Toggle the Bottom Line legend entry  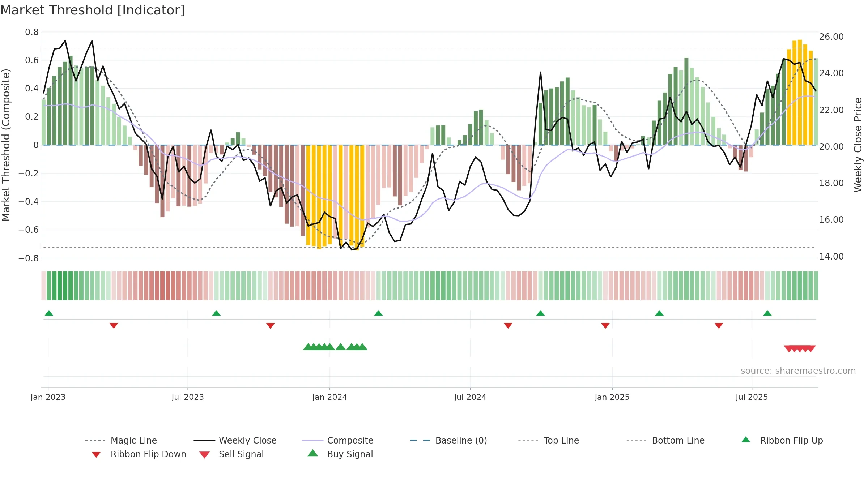665,440
